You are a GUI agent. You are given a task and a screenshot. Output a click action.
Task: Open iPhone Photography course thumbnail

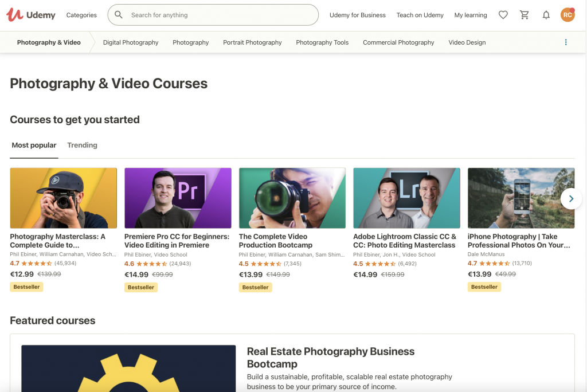coord(521,198)
